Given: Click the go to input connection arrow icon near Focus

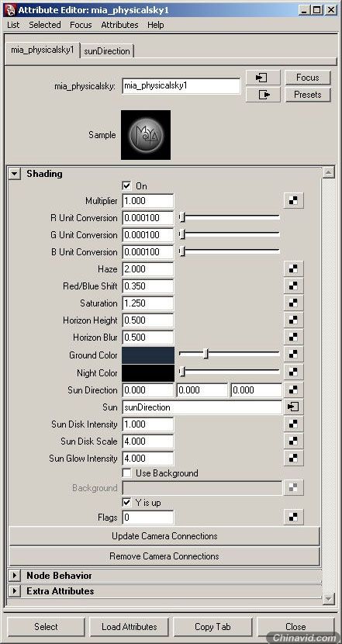Looking at the screenshot, I should coord(263,78).
